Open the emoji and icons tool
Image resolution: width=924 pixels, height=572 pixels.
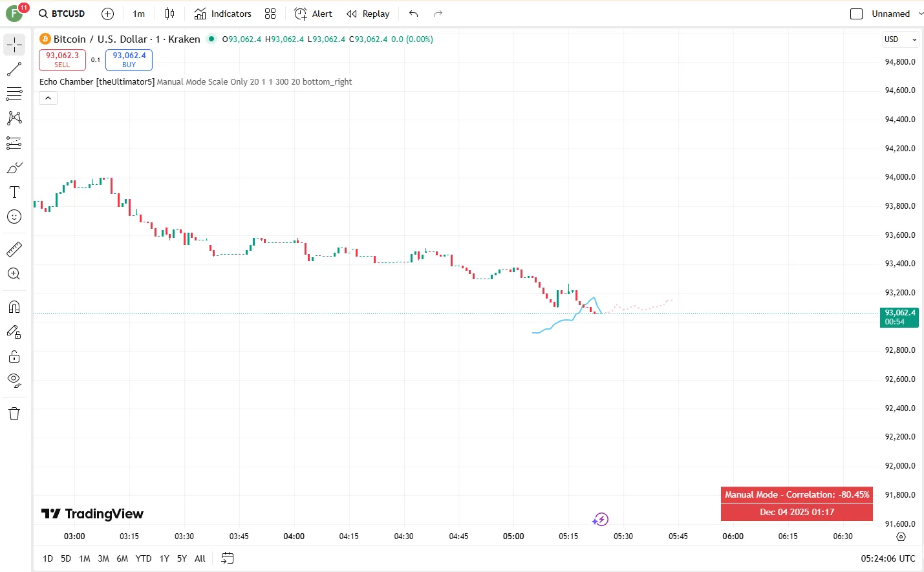(14, 217)
